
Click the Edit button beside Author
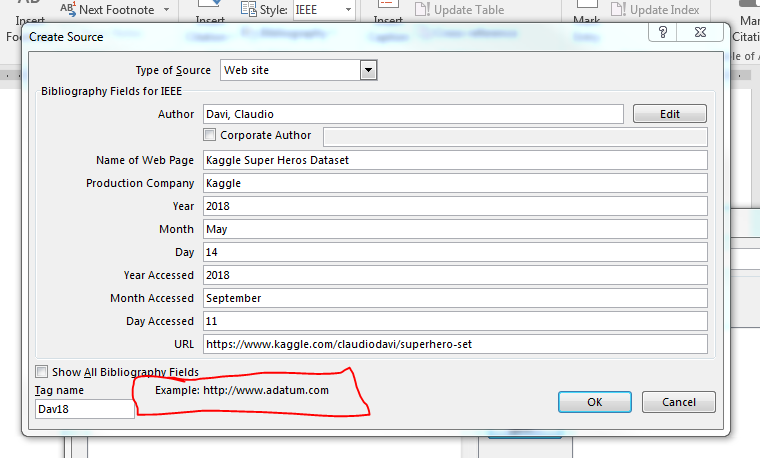[670, 114]
